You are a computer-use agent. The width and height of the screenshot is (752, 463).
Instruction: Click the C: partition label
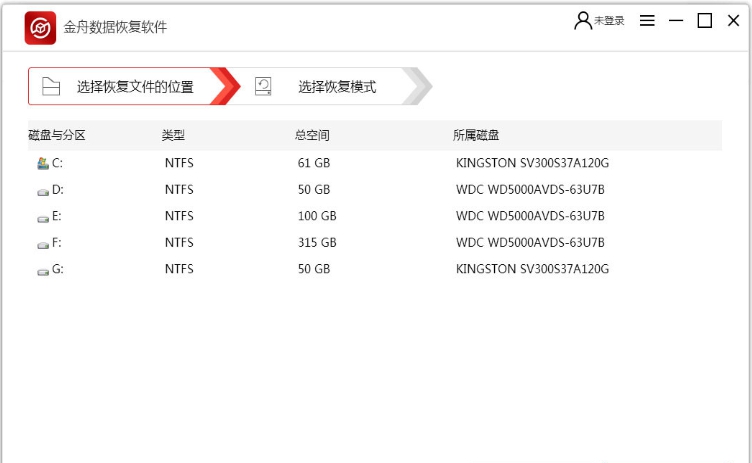click(57, 163)
